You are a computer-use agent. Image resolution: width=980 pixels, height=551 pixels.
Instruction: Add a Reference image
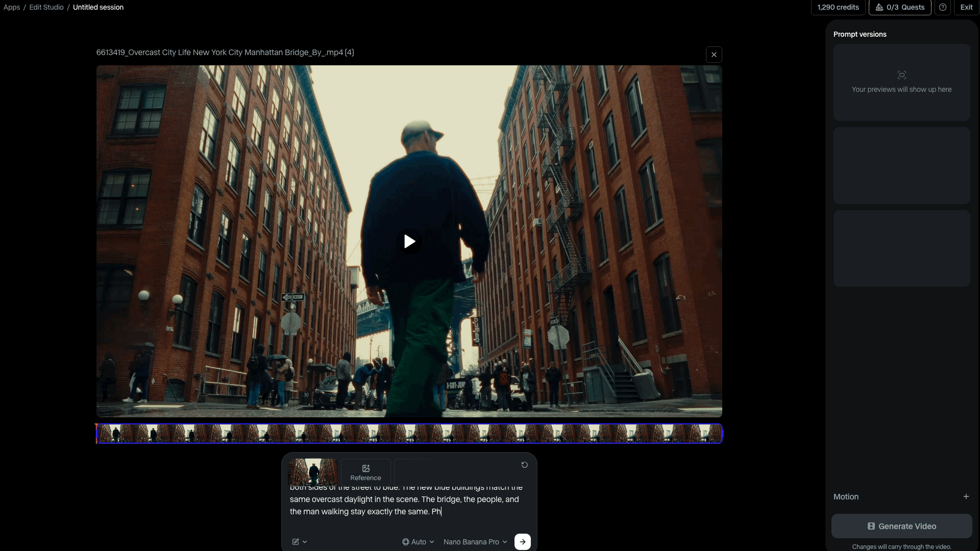(x=365, y=472)
